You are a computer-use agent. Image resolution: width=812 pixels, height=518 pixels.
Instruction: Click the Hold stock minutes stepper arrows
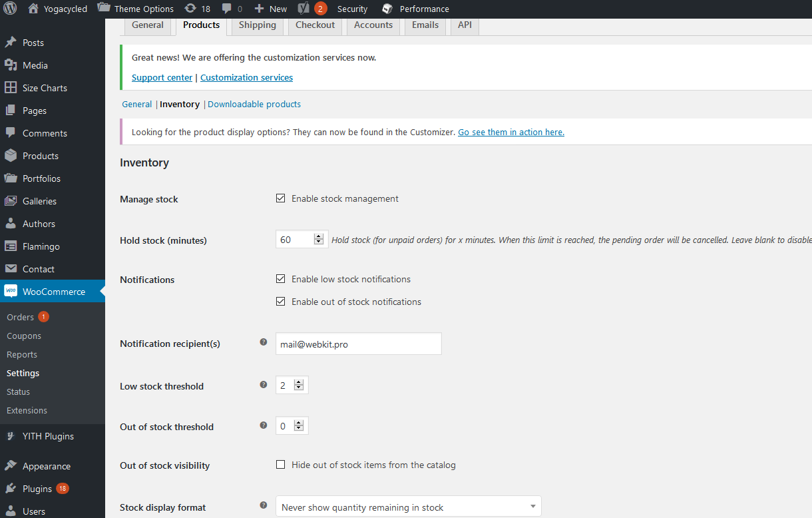319,240
